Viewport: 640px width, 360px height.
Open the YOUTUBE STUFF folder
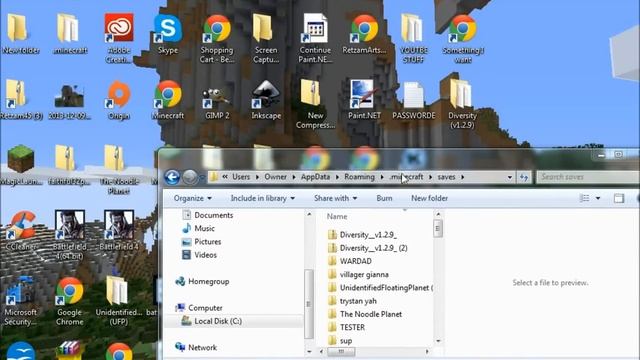(413, 39)
